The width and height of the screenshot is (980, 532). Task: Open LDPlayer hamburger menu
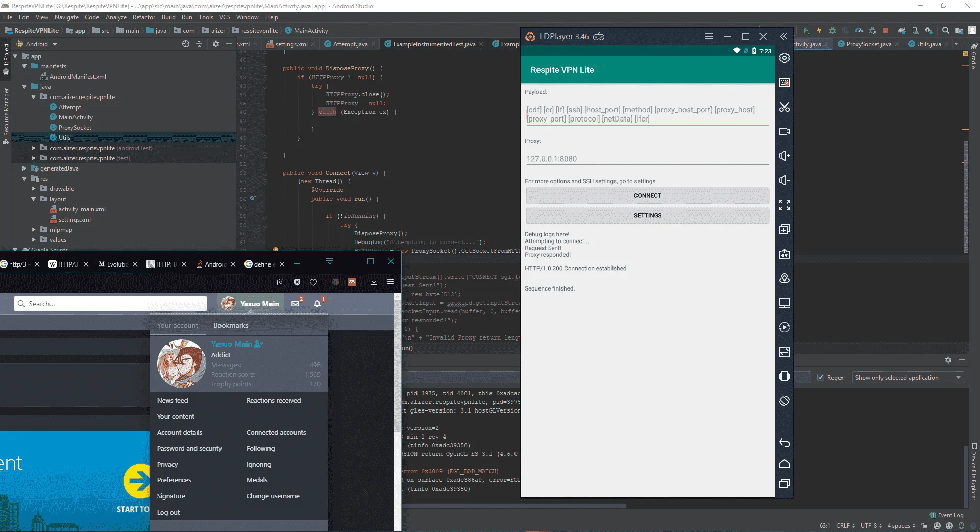tap(709, 36)
